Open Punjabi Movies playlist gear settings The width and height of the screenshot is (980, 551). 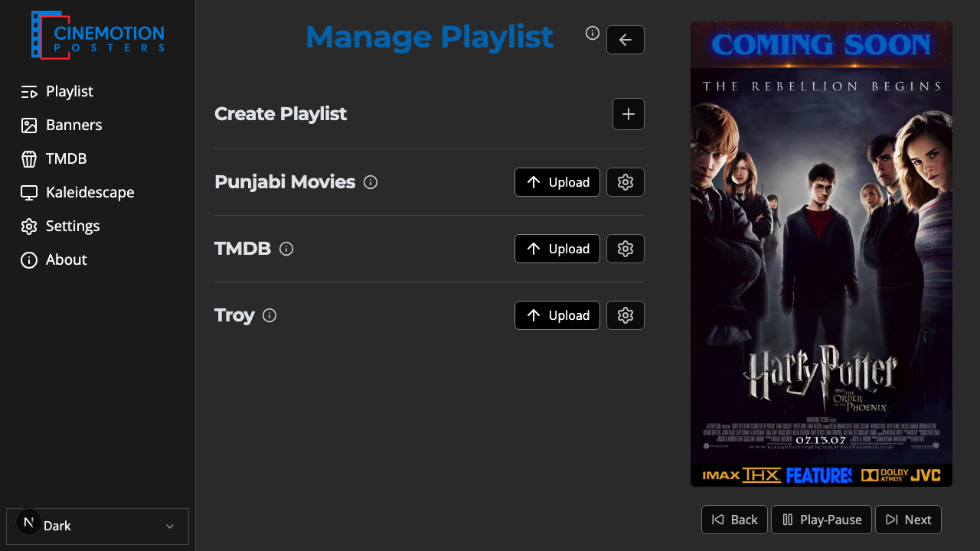click(626, 182)
